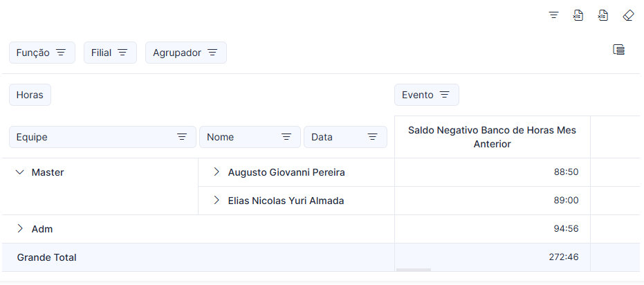Click filter icon on Filial field
The image size is (644, 285).
point(122,53)
